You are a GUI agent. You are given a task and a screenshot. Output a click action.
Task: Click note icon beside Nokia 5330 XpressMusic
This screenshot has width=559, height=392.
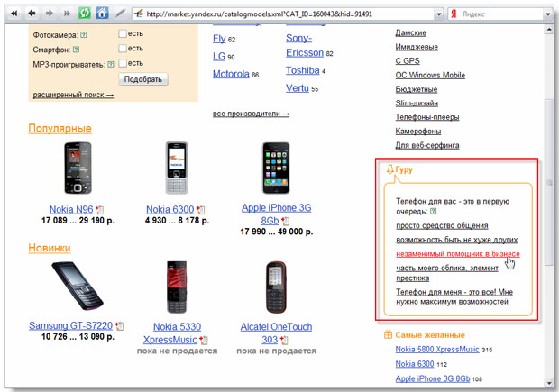click(203, 341)
